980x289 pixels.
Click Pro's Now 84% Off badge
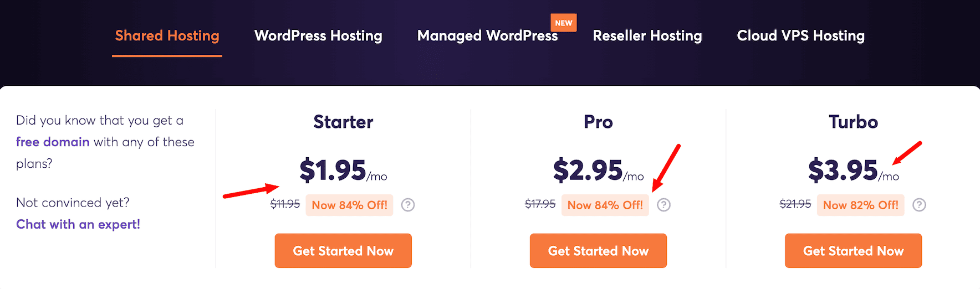pyautogui.click(x=605, y=205)
